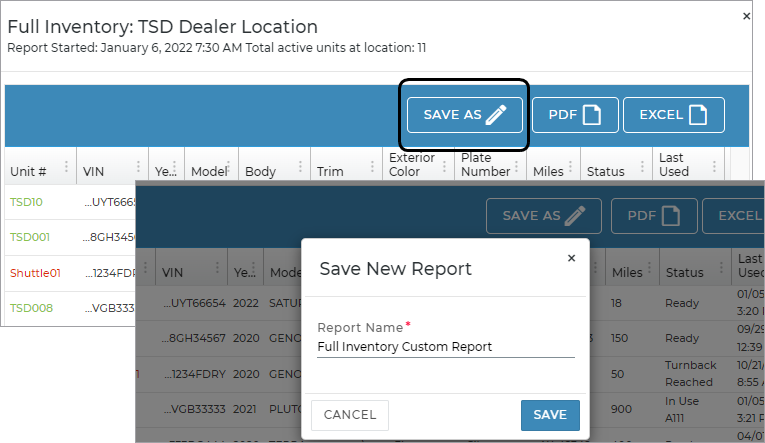Image resolution: width=765 pixels, height=443 pixels.
Task: Close the Save New Report dialog
Action: [x=572, y=258]
